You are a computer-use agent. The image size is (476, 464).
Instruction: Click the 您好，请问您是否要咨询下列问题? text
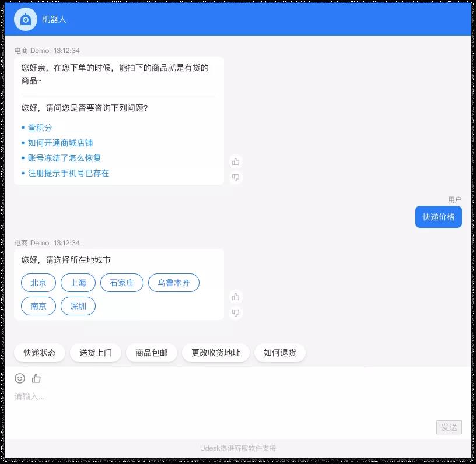85,108
